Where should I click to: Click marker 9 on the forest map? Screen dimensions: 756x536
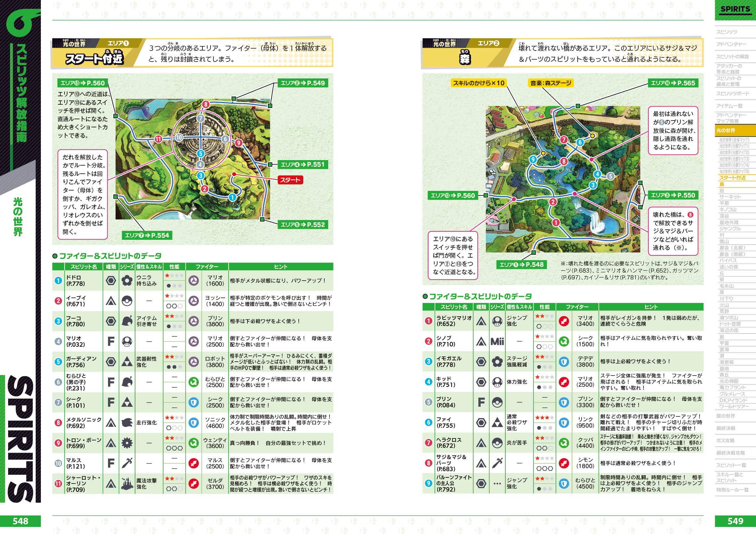pos(533,159)
